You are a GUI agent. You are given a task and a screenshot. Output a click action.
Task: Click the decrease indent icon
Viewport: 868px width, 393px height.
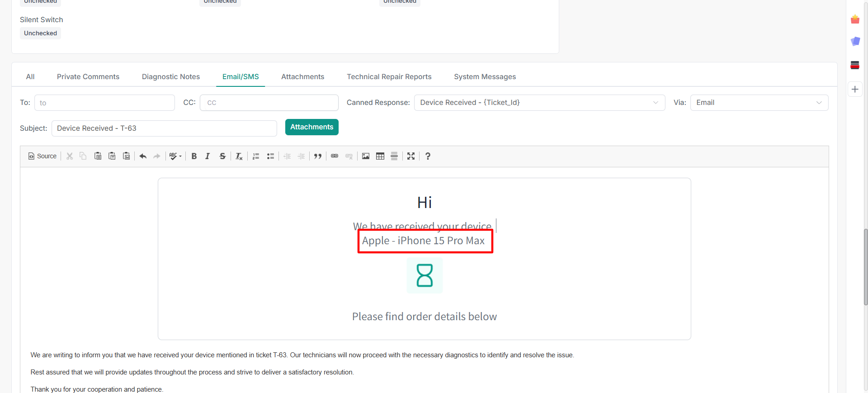pyautogui.click(x=287, y=156)
